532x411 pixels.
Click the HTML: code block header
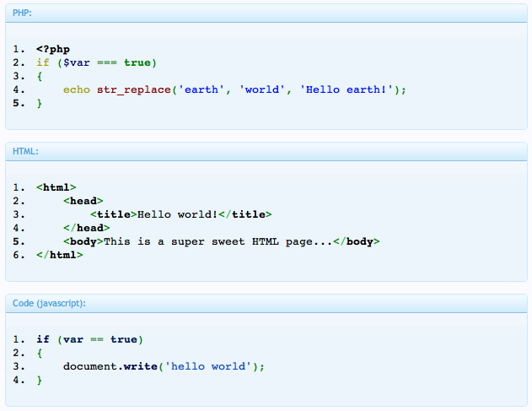[266, 152]
